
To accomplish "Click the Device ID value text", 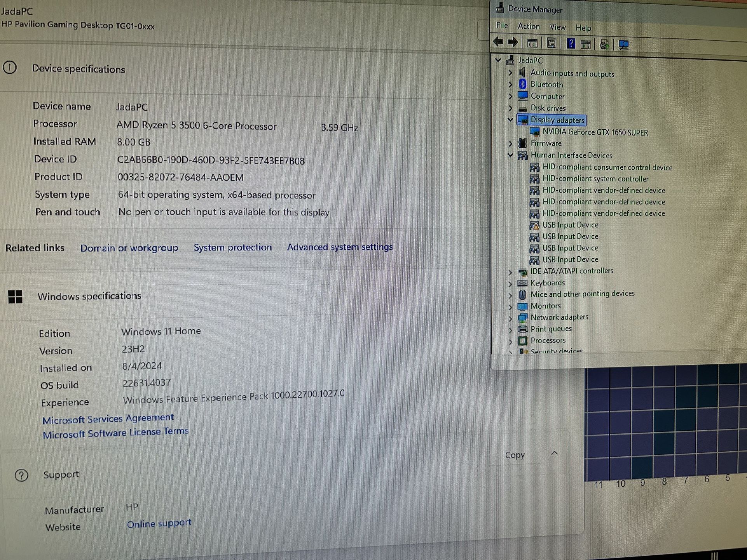I will (211, 160).
